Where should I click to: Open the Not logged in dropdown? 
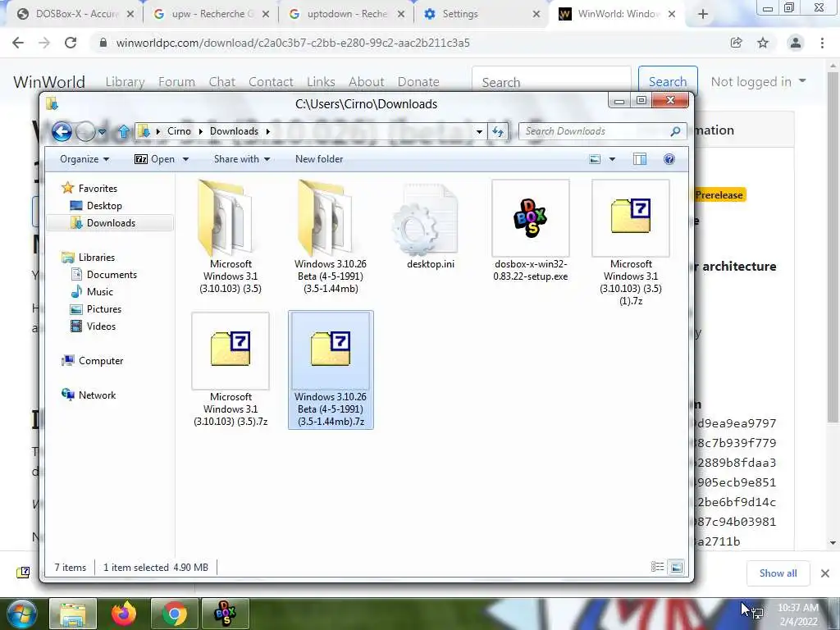(758, 81)
